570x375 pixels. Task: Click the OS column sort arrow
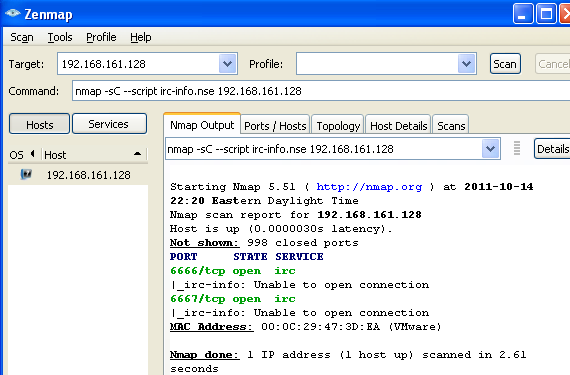click(x=33, y=154)
